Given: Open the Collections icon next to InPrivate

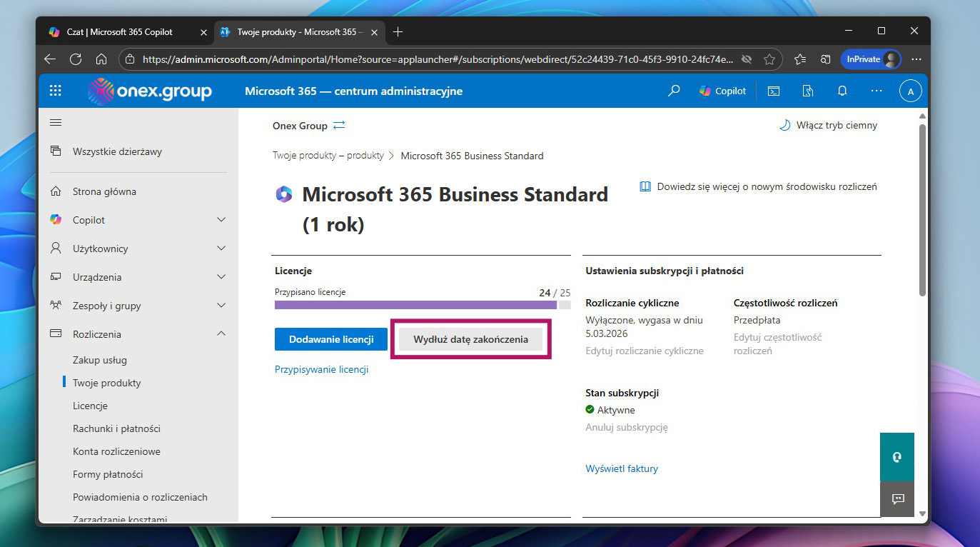Looking at the screenshot, I should tap(826, 59).
